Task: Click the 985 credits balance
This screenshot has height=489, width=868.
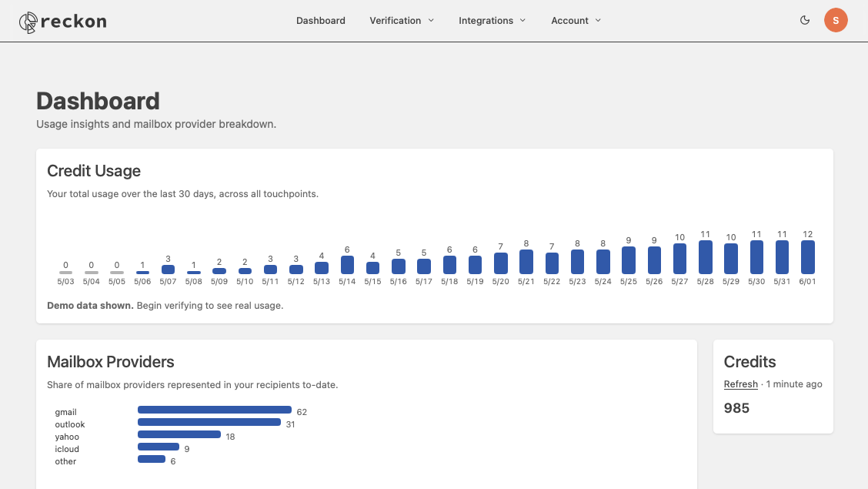Action: pos(736,408)
